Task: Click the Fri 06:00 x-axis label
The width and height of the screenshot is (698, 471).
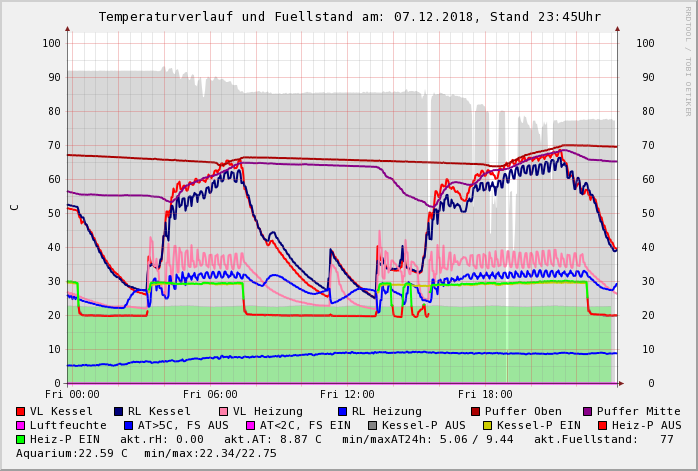Action: point(210,394)
